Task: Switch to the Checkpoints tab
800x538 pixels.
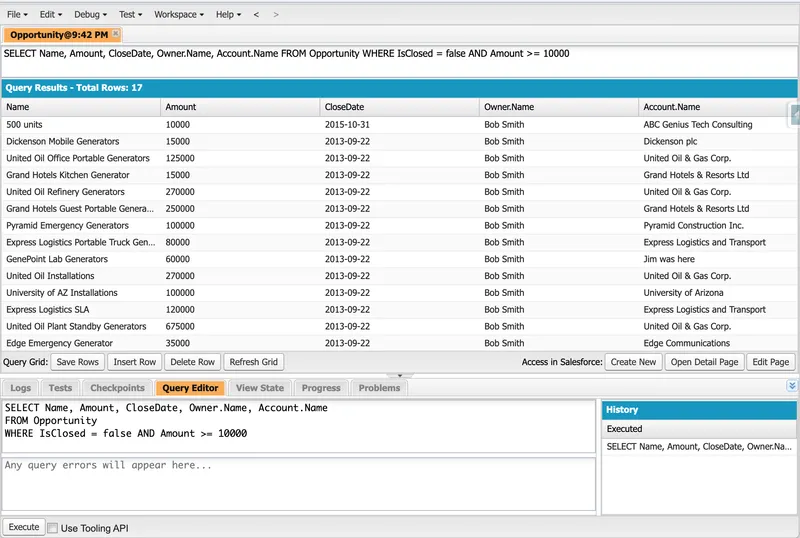Action: coord(117,388)
